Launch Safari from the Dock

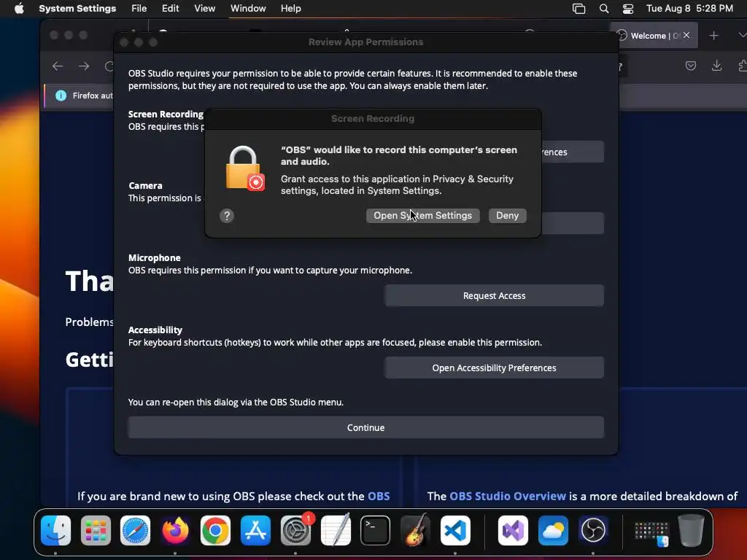click(x=135, y=530)
